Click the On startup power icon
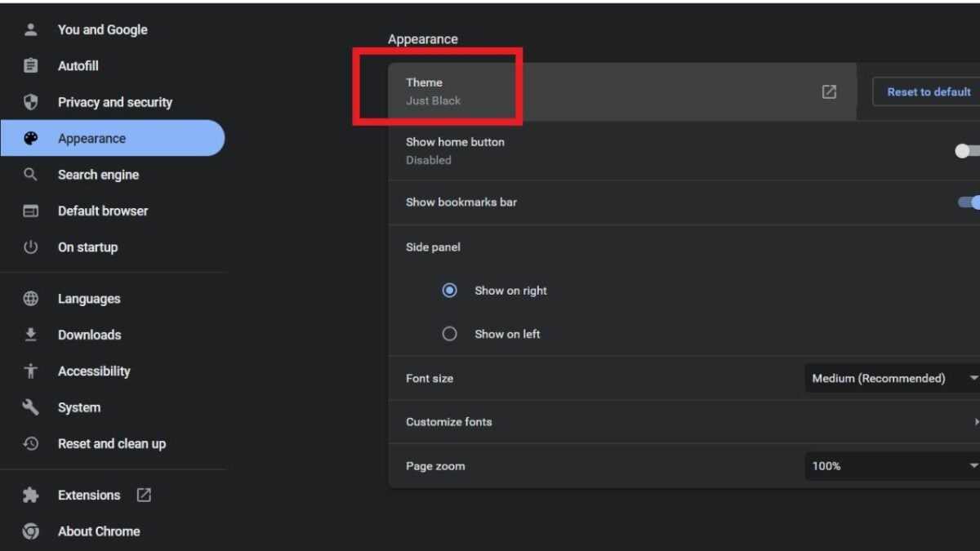980x551 pixels. click(x=30, y=247)
